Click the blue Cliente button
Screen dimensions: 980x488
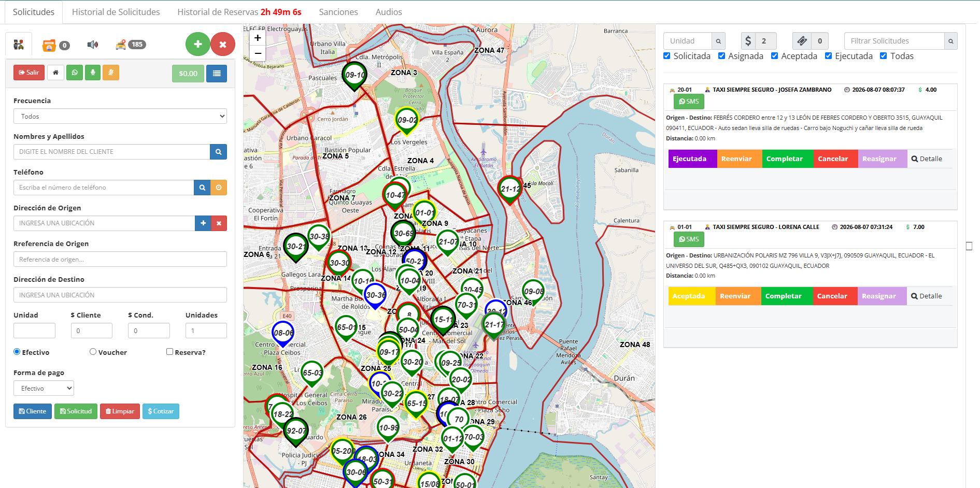(x=33, y=411)
